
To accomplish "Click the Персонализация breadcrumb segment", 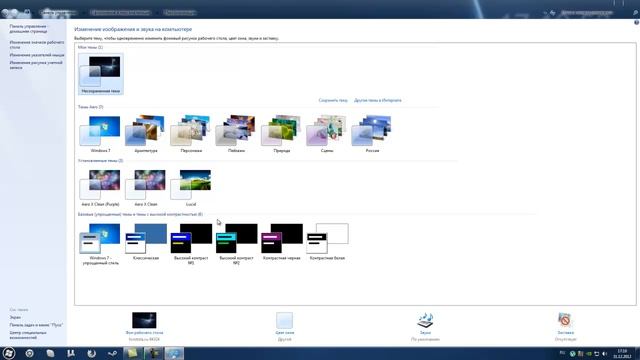I will pyautogui.click(x=180, y=13).
